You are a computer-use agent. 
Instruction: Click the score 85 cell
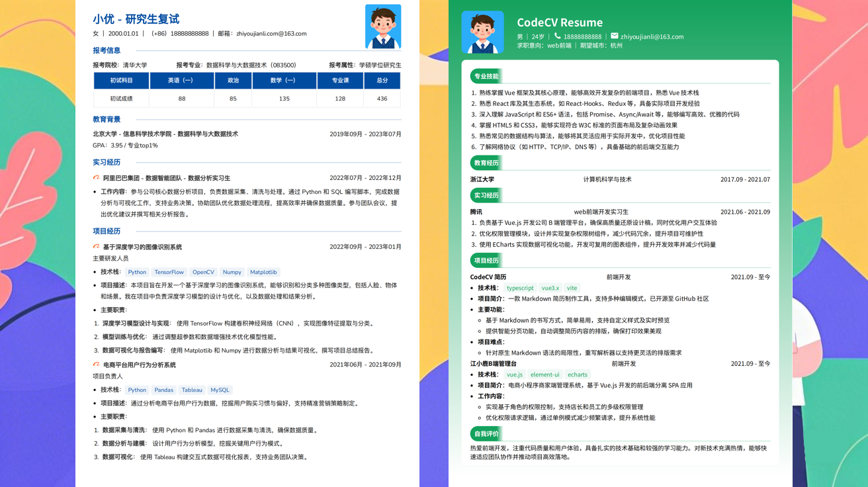(233, 99)
